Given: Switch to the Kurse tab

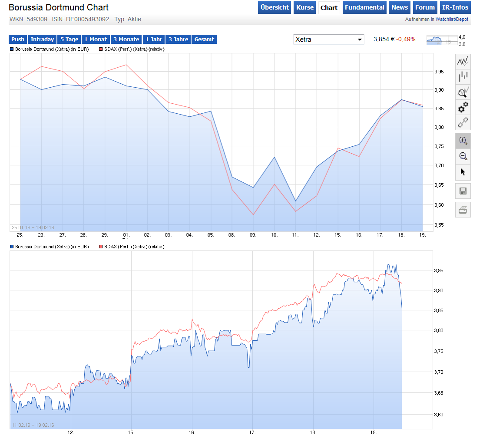Looking at the screenshot, I should 305,7.
